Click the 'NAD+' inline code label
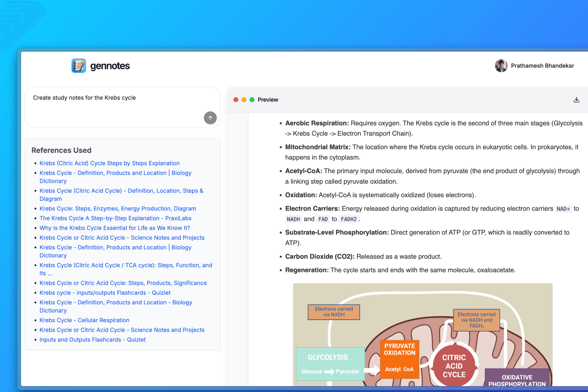 point(563,209)
